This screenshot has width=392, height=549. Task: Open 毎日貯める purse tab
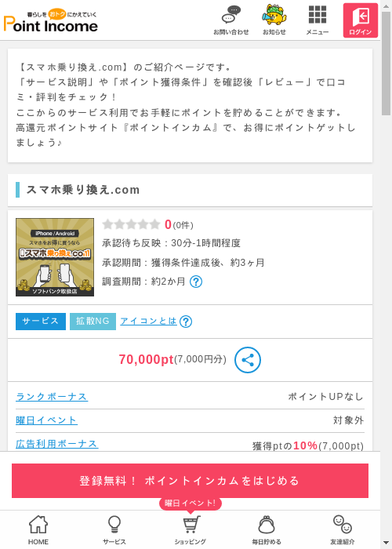click(267, 530)
